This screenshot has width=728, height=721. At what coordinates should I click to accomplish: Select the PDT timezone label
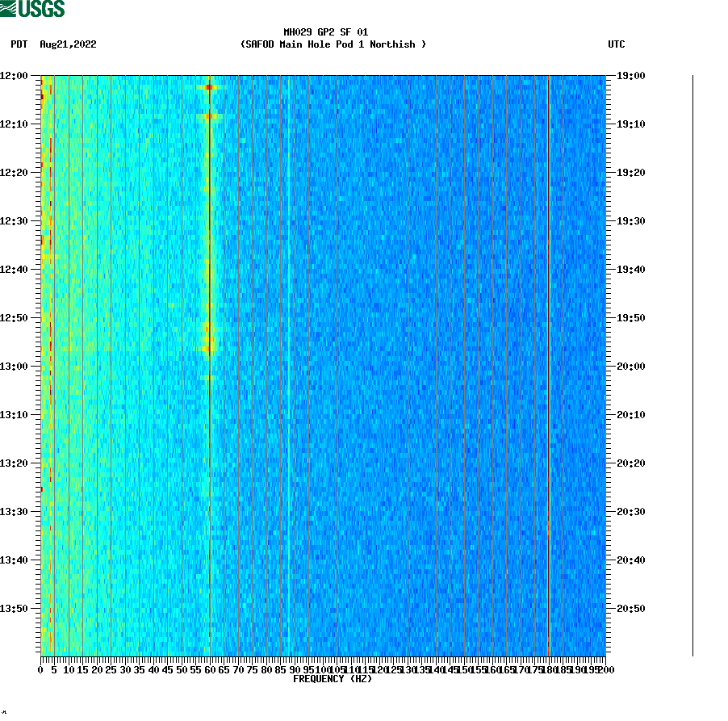tap(17, 45)
